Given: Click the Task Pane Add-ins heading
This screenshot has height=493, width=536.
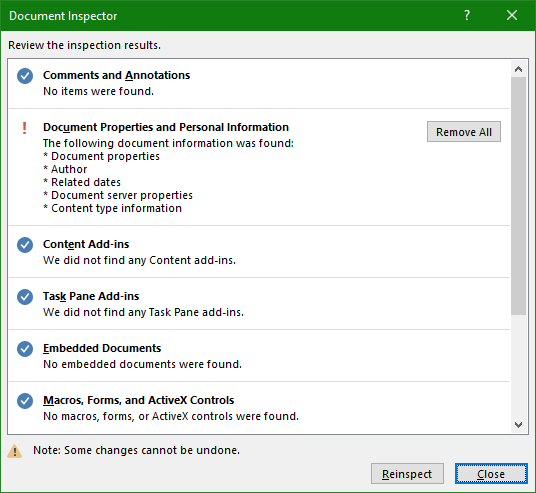Looking at the screenshot, I should [x=91, y=296].
